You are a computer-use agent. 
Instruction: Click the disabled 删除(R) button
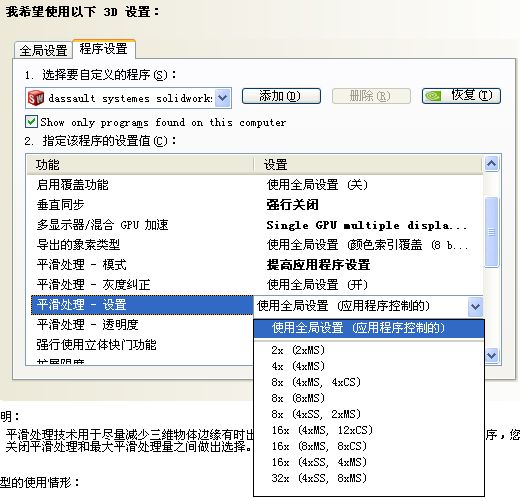pos(371,96)
